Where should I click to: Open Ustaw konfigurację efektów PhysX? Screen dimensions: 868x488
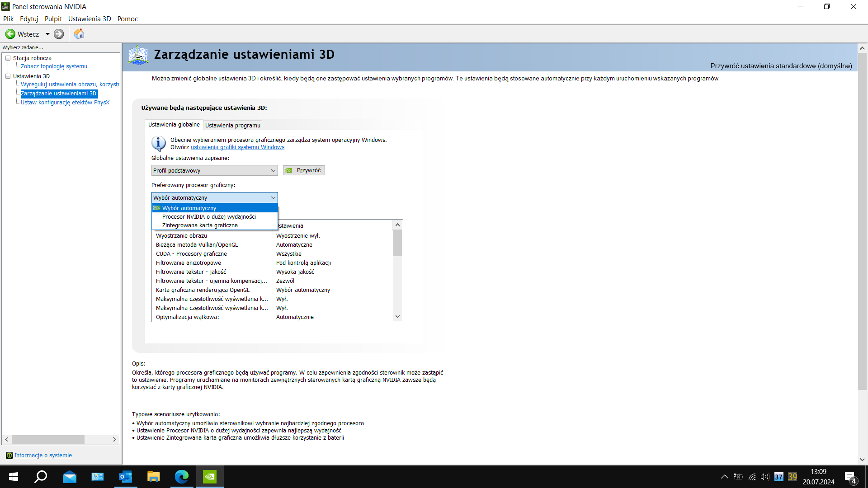coord(65,103)
